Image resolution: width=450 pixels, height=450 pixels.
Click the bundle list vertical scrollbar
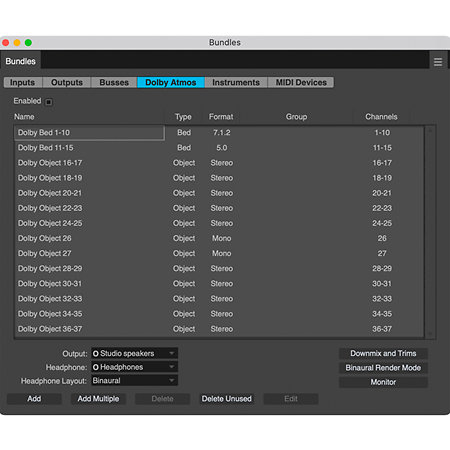pos(430,232)
